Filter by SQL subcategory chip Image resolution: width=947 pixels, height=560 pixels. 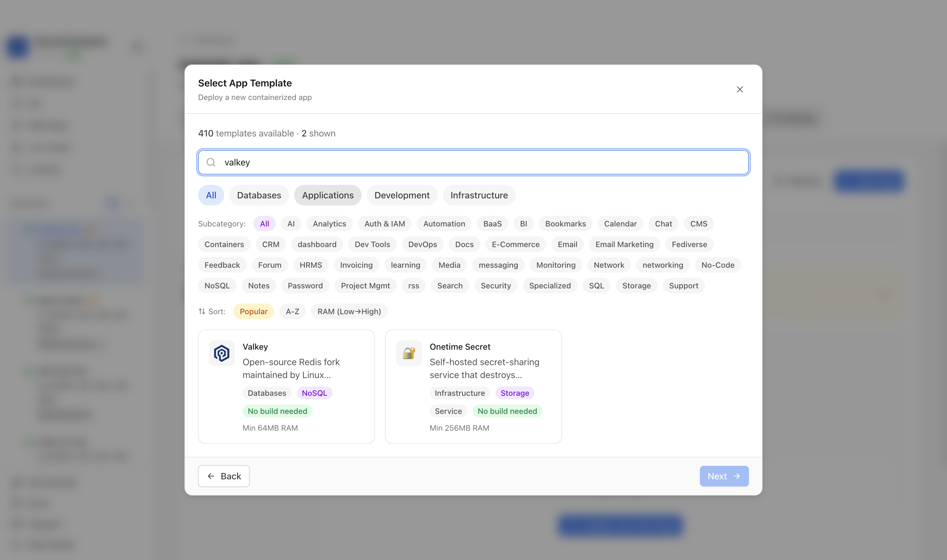click(x=596, y=286)
